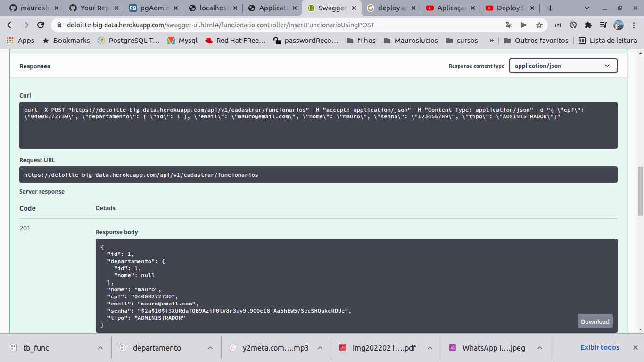The width and height of the screenshot is (644, 362).
Task: Click the scrollbar down arrow
Action: (640, 329)
